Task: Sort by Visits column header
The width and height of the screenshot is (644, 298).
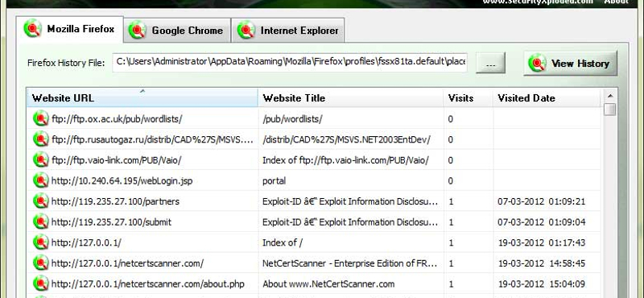Action: pyautogui.click(x=469, y=97)
